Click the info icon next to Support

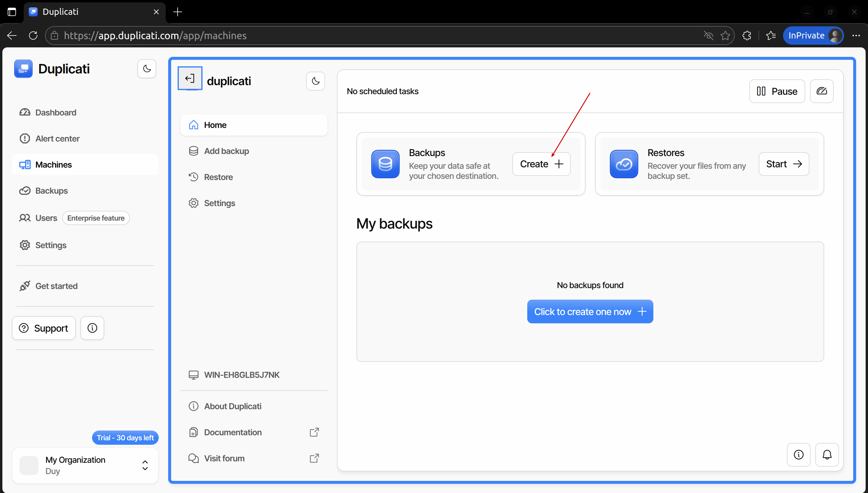coord(92,328)
